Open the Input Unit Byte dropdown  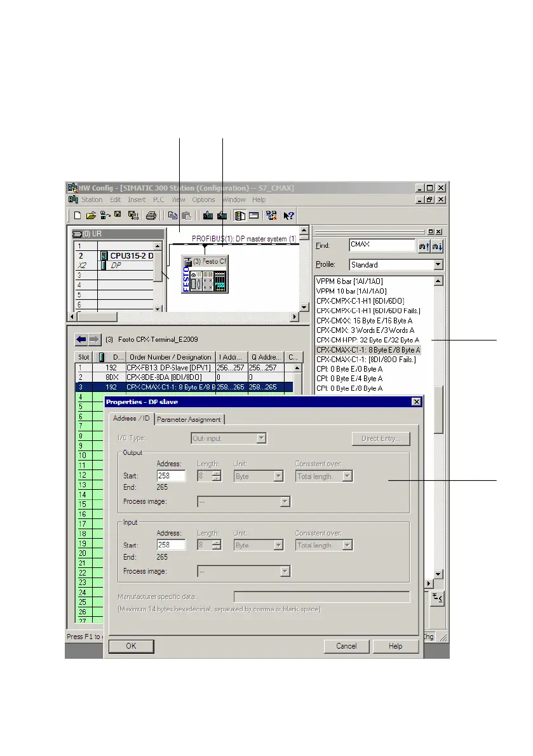click(278, 545)
